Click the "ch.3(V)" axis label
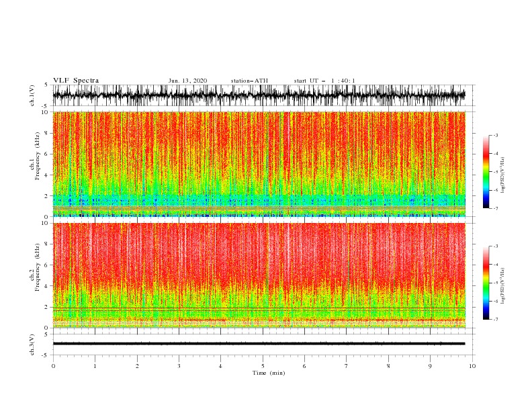This screenshot has height=411, width=532. tap(32, 345)
